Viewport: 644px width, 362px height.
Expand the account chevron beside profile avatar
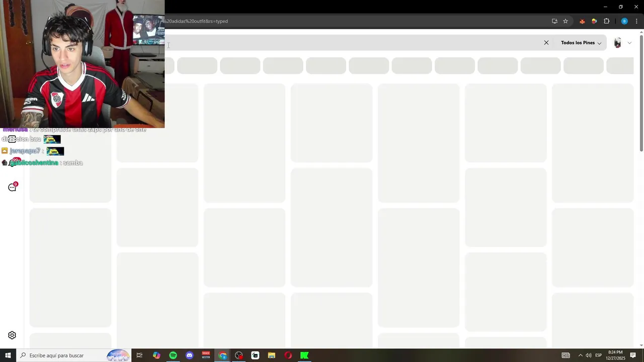pyautogui.click(x=629, y=43)
